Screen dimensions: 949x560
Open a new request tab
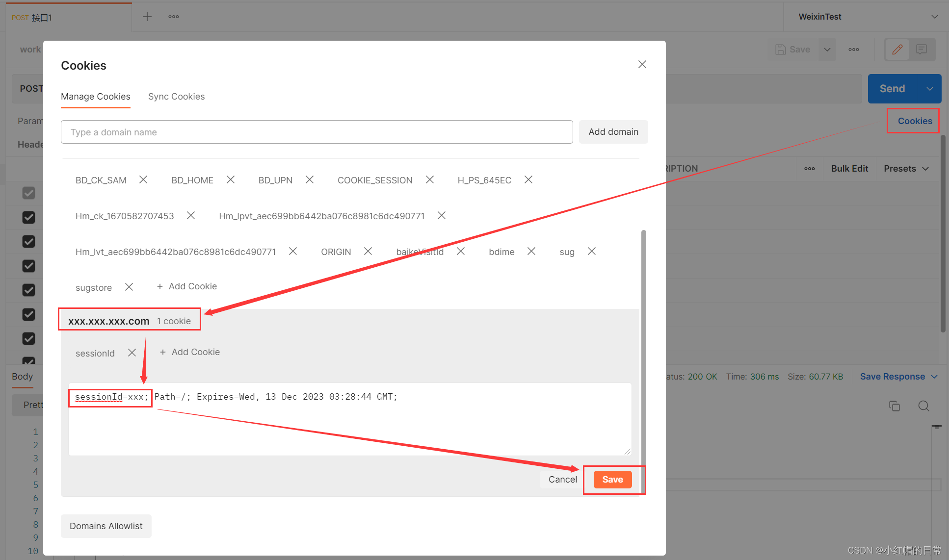pyautogui.click(x=147, y=17)
